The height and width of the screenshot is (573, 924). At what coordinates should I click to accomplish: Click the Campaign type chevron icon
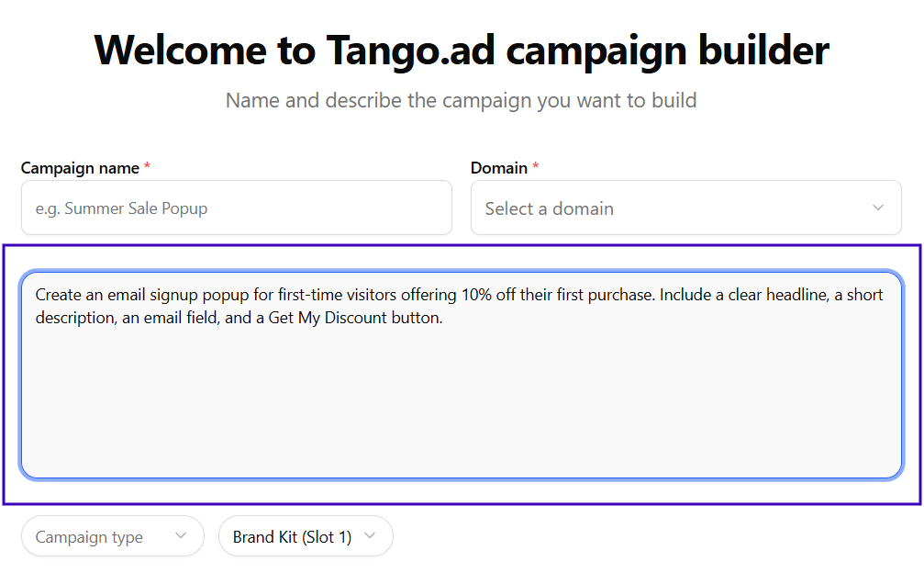(x=181, y=536)
